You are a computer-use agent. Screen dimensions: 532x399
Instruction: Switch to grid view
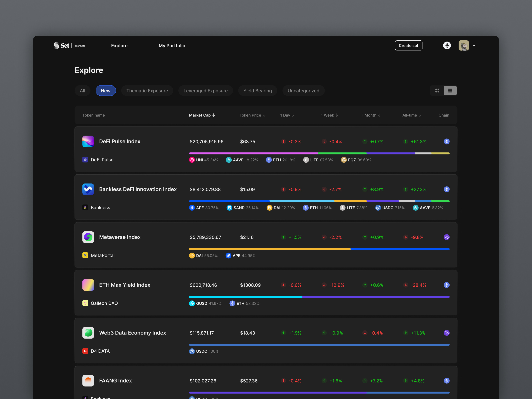coord(437,91)
